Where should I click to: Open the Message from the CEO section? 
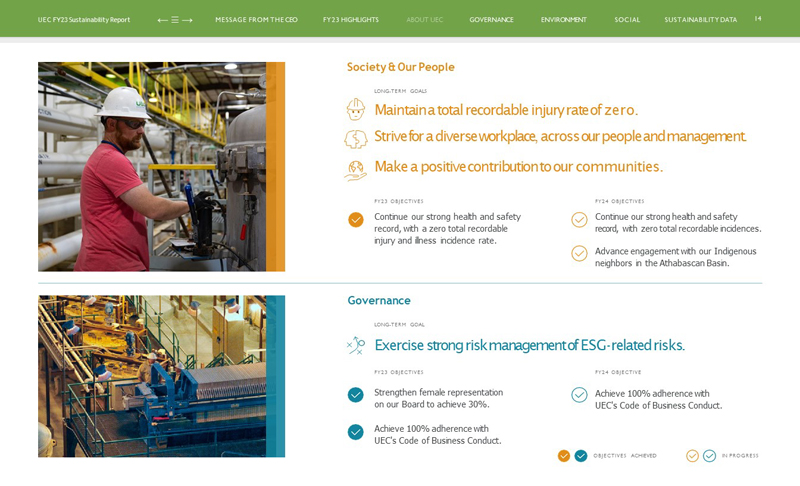[256, 20]
